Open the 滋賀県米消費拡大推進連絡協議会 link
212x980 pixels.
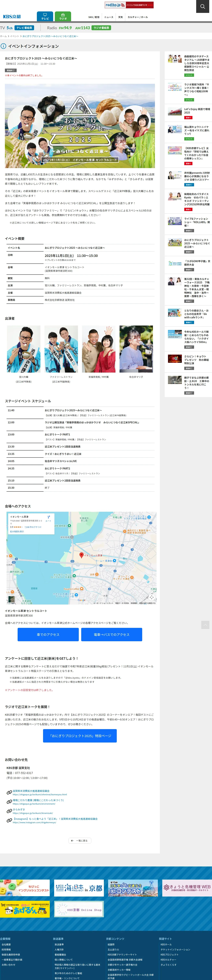[31, 791]
